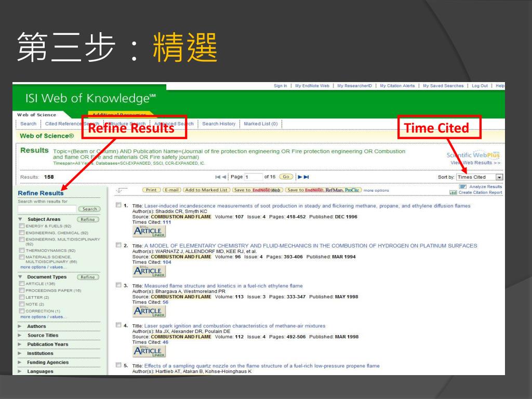Click Save to EndNote Web button

(x=257, y=190)
